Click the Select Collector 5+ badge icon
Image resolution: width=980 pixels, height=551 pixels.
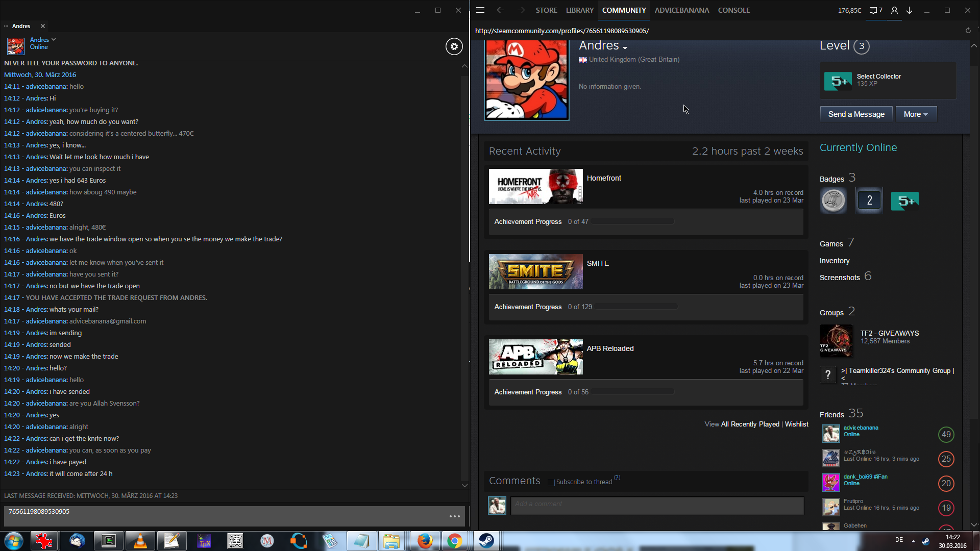coord(838,81)
